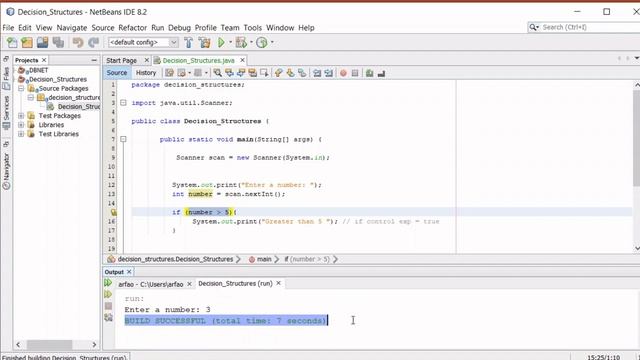Minimize the Projects panel

pyautogui.click(x=94, y=60)
